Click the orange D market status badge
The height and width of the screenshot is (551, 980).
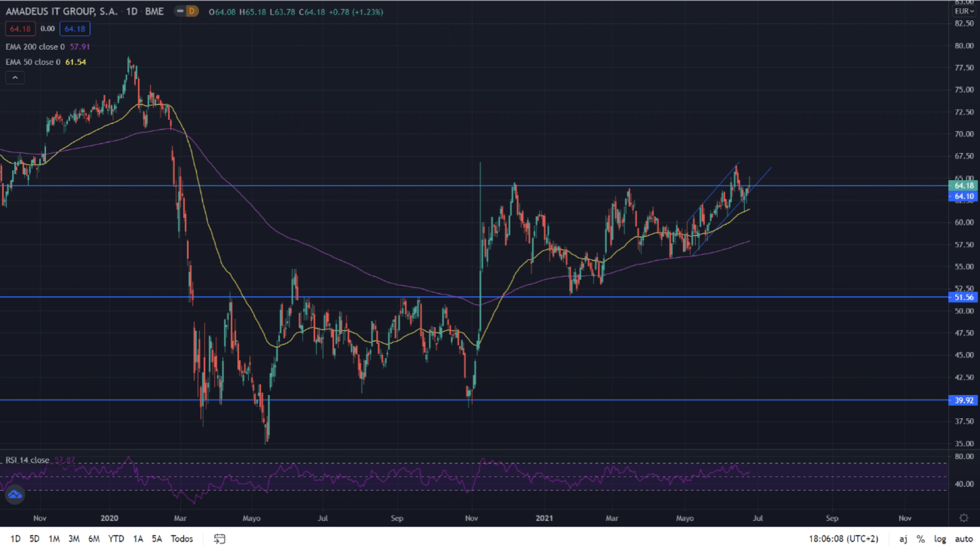click(191, 11)
